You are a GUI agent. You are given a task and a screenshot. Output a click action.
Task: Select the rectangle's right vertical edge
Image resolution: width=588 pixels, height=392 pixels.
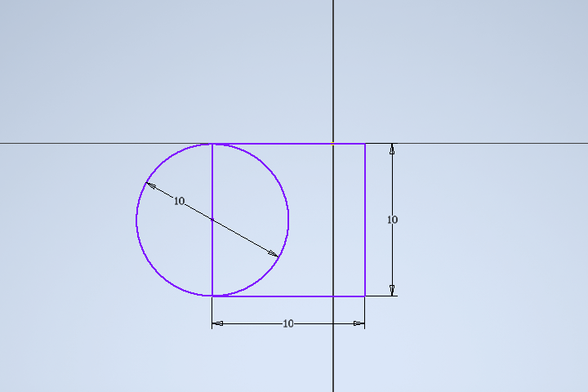coord(365,220)
